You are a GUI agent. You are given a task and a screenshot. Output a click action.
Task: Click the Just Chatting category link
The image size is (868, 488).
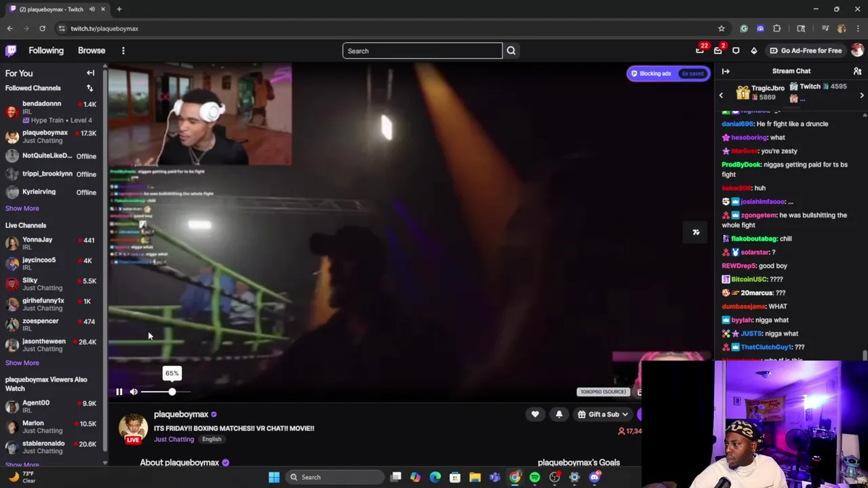pyautogui.click(x=174, y=439)
